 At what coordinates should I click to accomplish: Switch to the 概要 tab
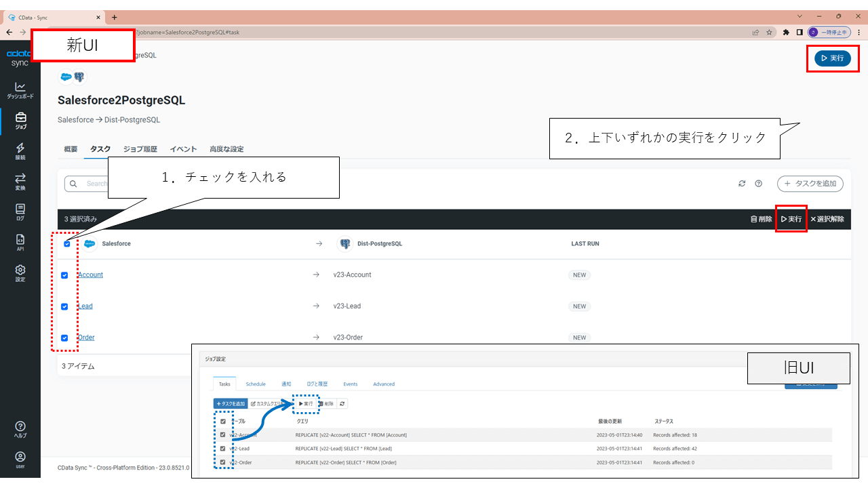[71, 149]
